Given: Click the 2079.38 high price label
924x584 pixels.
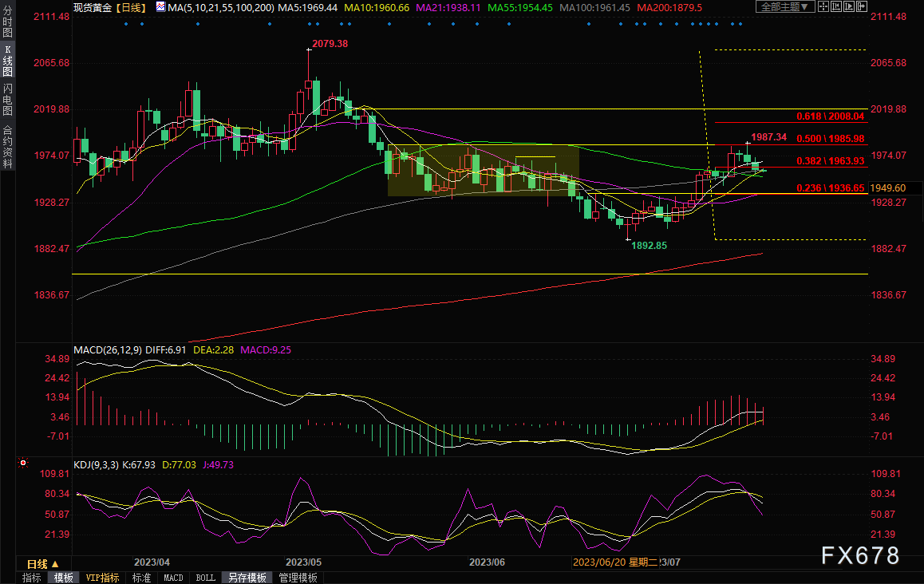Looking at the screenshot, I should point(330,44).
